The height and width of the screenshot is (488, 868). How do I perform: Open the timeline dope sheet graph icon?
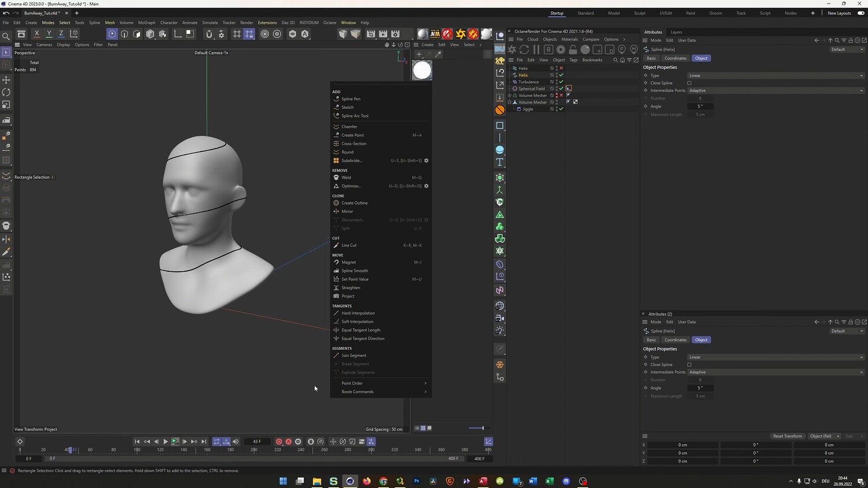tap(488, 442)
